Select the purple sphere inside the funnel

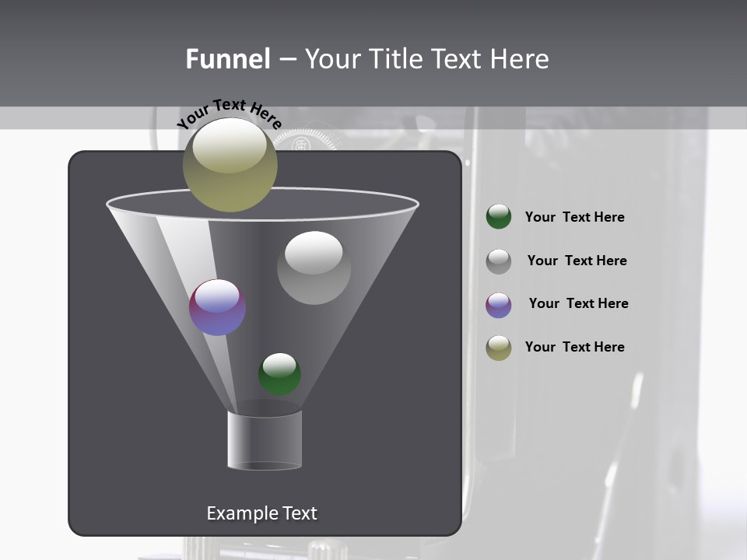217,307
